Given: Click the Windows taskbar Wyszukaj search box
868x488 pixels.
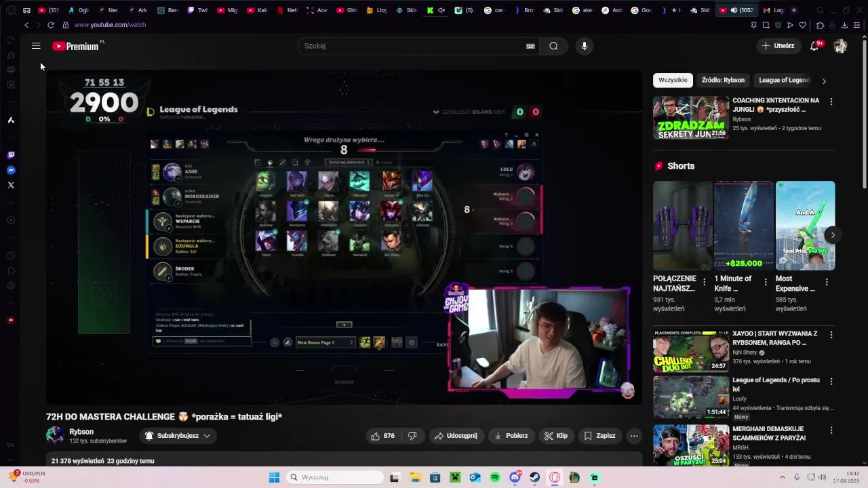Looking at the screenshot, I should pos(335,478).
